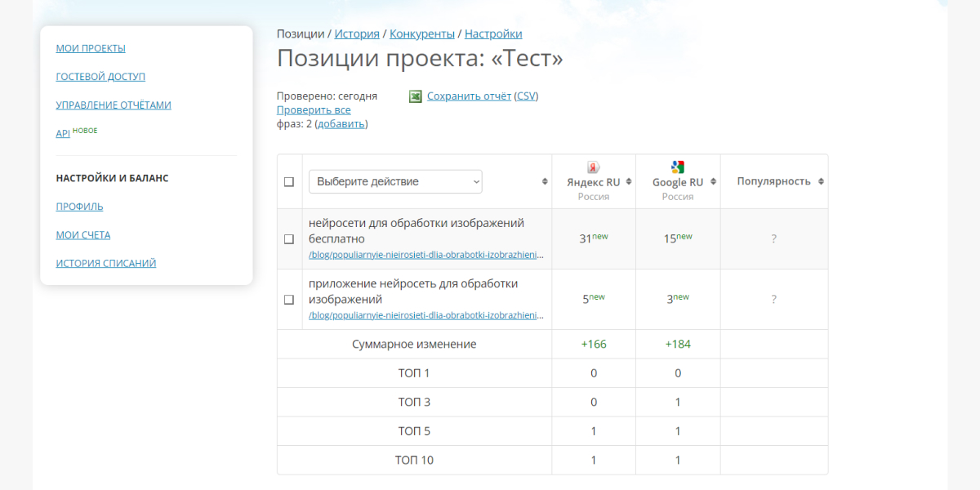980x490 pixels.
Task: Click the Google logo icon in column header
Action: 678,167
